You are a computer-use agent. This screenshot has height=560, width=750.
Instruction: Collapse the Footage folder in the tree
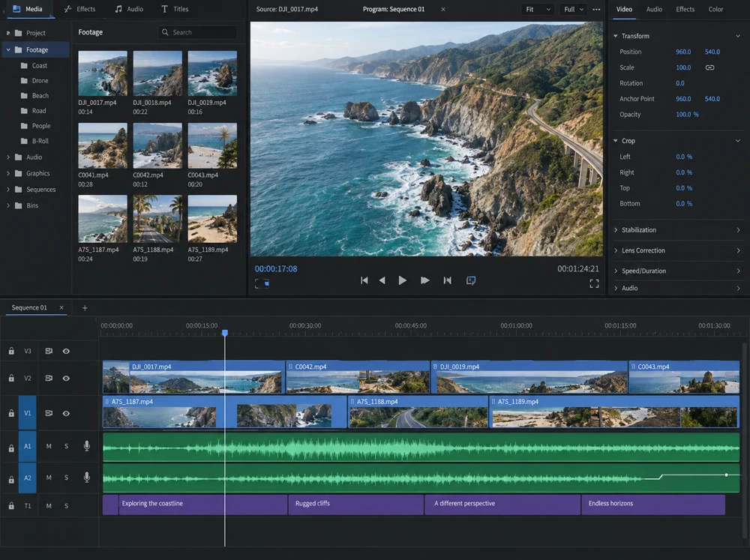coord(8,49)
